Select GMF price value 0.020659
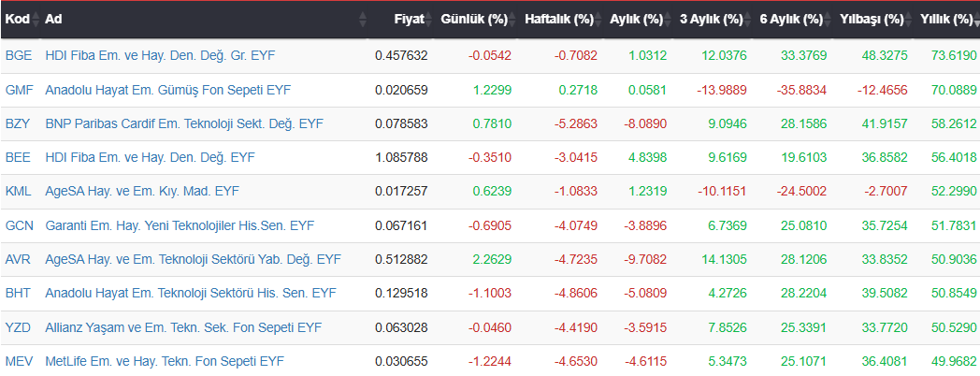This screenshot has height=376, width=980. [401, 90]
